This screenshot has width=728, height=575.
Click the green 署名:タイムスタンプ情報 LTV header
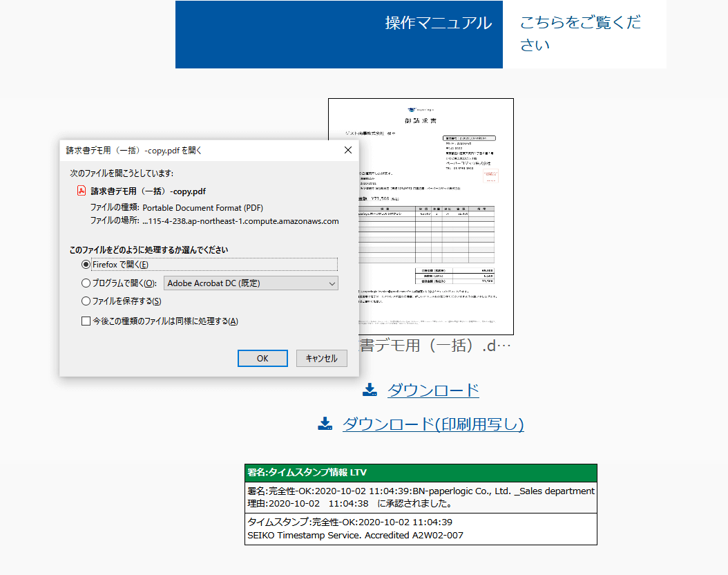420,473
